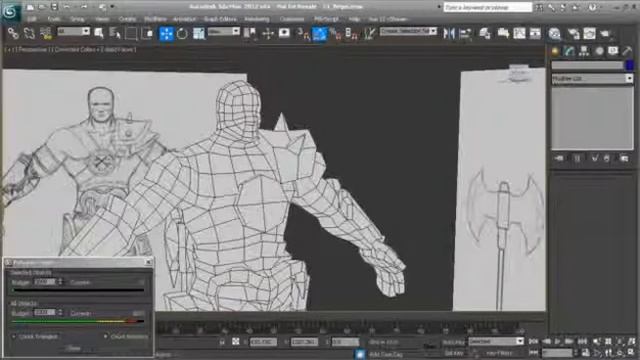The image size is (640, 360).
Task: Click the Mirror tool icon
Action: click(449, 33)
